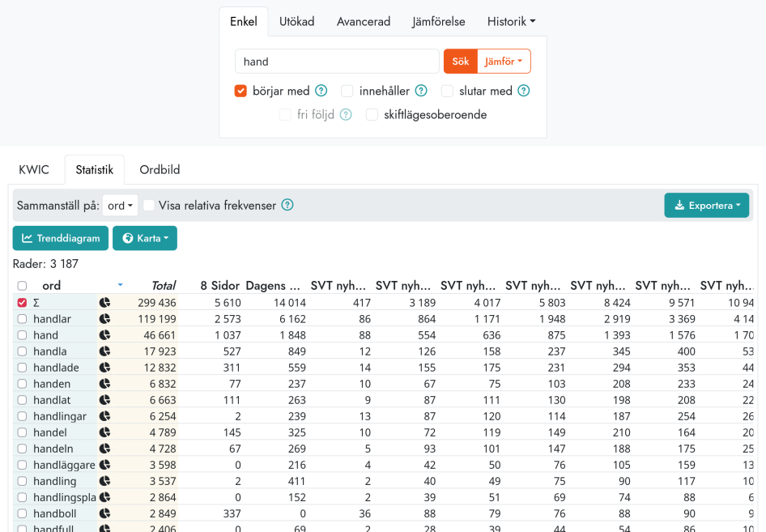Open pie chart for the handlade row
This screenshot has height=532, width=766.
pos(104,368)
